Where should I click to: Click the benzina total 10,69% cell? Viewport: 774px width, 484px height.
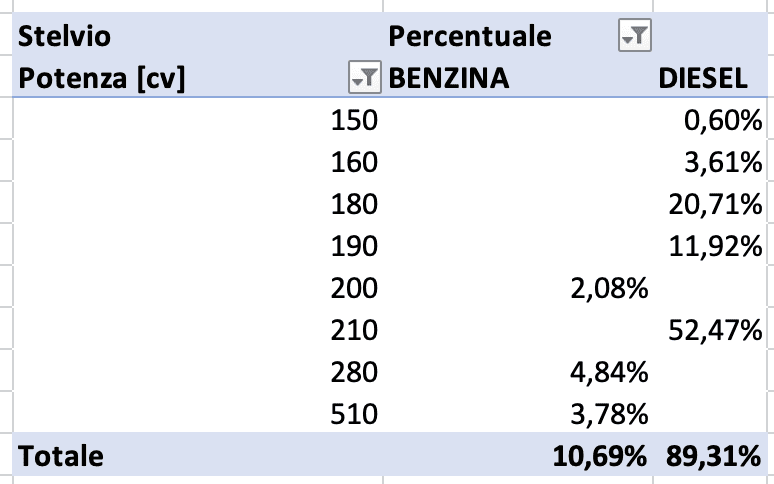click(598, 457)
